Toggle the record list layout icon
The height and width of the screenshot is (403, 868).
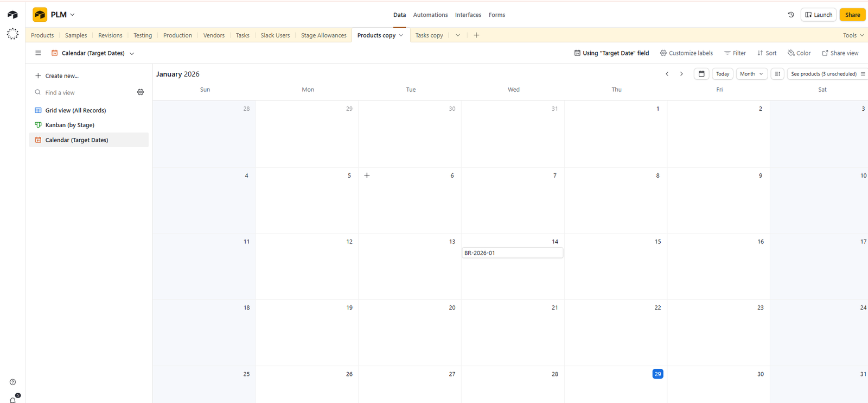pos(777,74)
